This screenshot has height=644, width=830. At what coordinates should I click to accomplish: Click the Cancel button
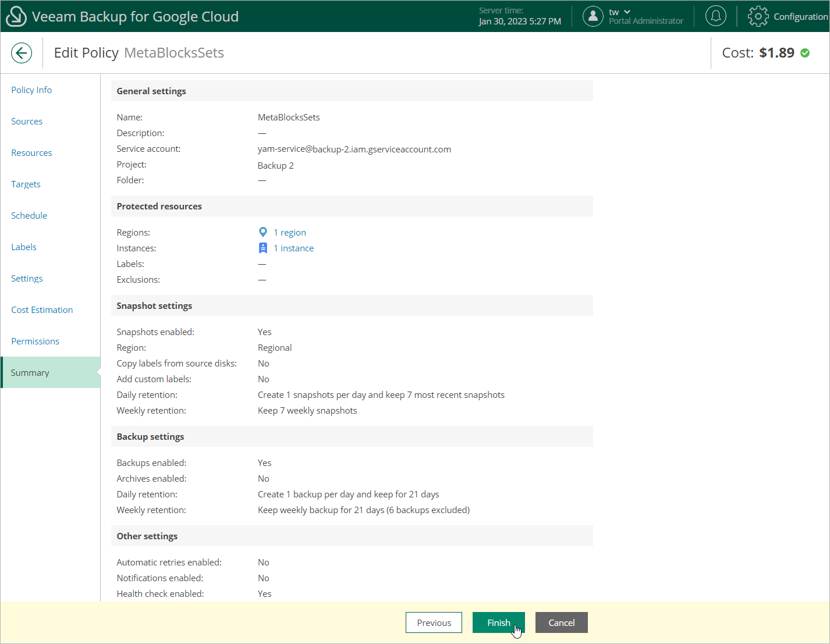pyautogui.click(x=562, y=622)
